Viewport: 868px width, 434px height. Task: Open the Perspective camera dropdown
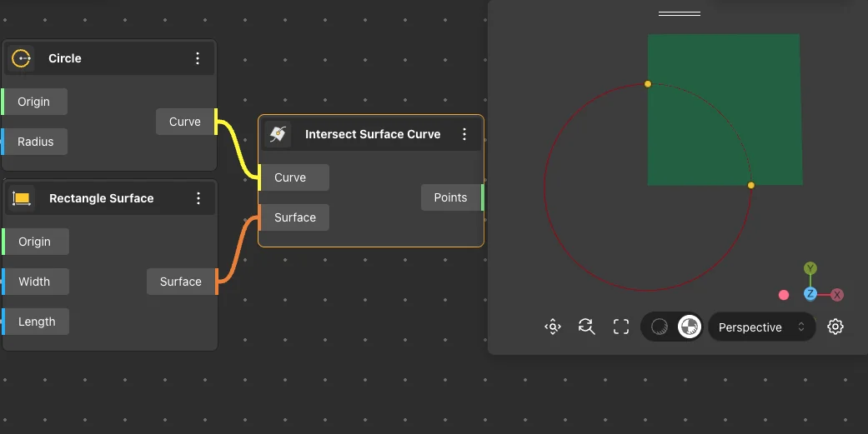click(761, 327)
